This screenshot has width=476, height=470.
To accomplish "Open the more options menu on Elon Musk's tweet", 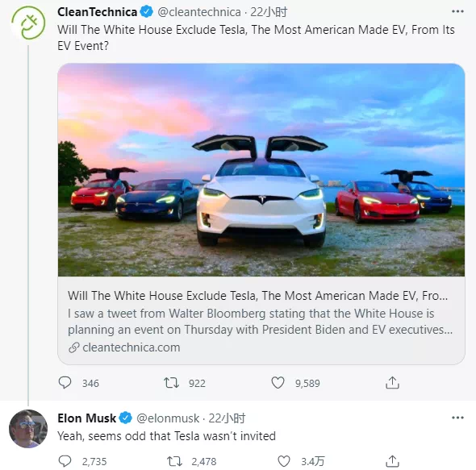I will tap(457, 418).
